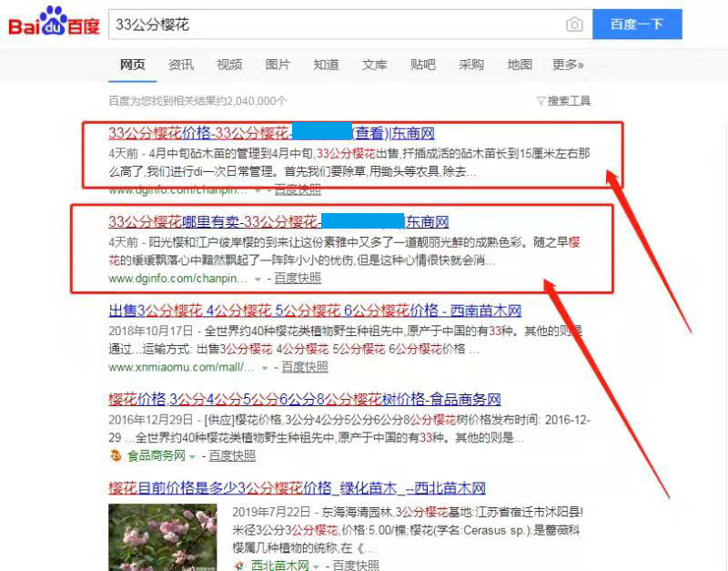
Task: Open camera image search in search box
Action: (x=574, y=25)
